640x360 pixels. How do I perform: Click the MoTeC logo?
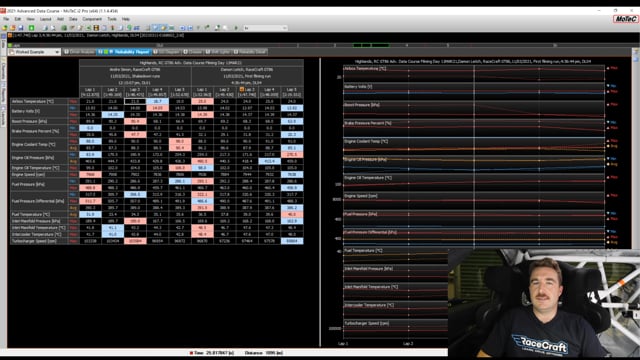[625, 19]
